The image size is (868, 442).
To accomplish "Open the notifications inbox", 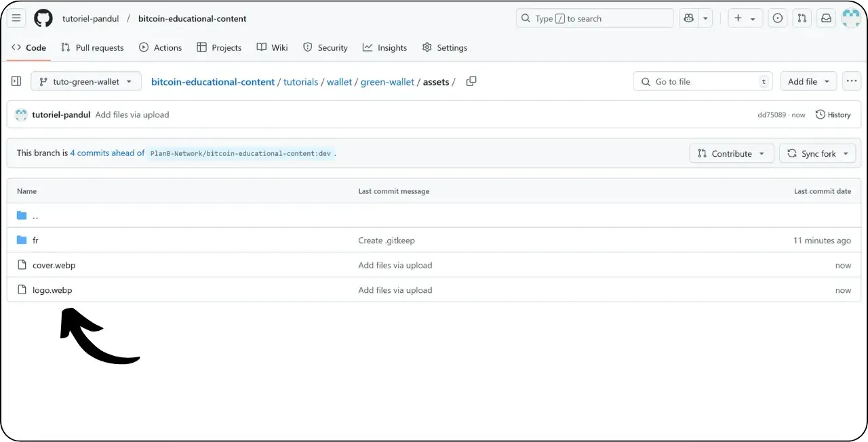I will pyautogui.click(x=826, y=18).
